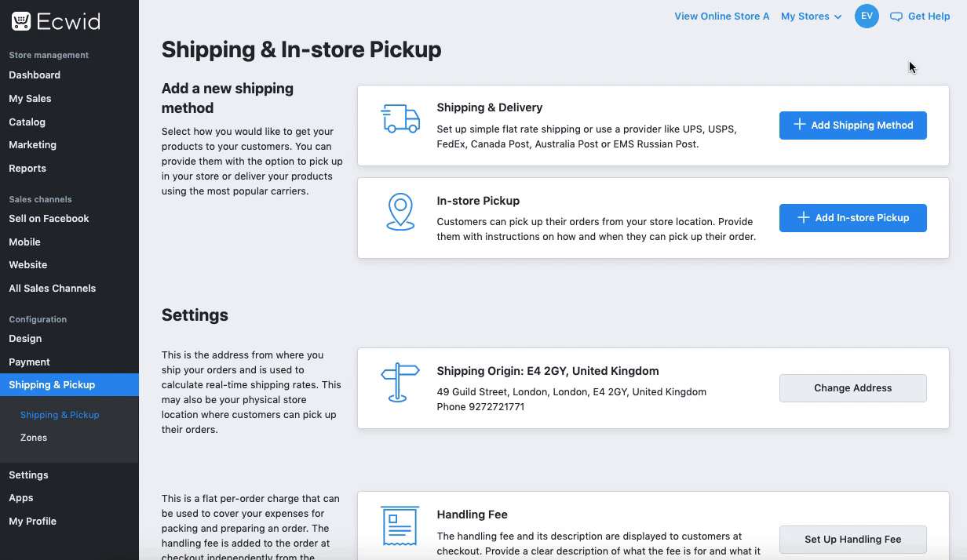Open the Dashboard menu item
Image resolution: width=967 pixels, height=560 pixels.
pos(35,75)
